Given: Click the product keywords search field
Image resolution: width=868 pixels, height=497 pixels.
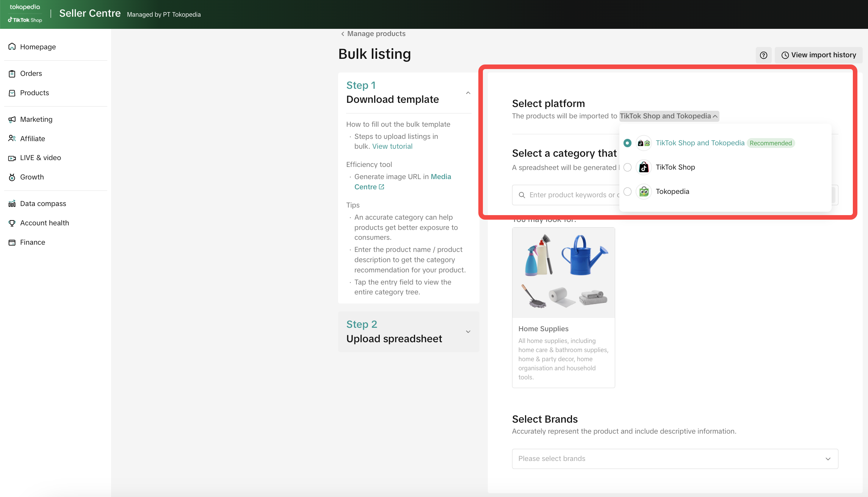Looking at the screenshot, I should [569, 195].
